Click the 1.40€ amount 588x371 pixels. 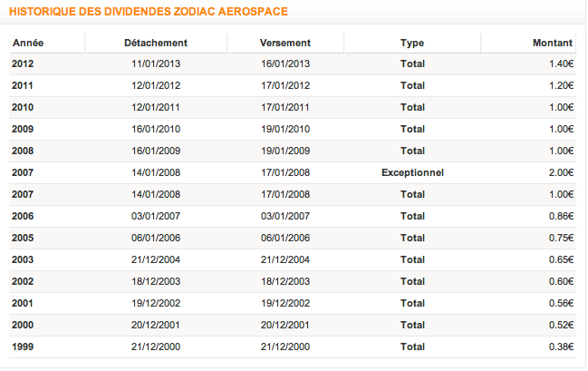tap(561, 63)
